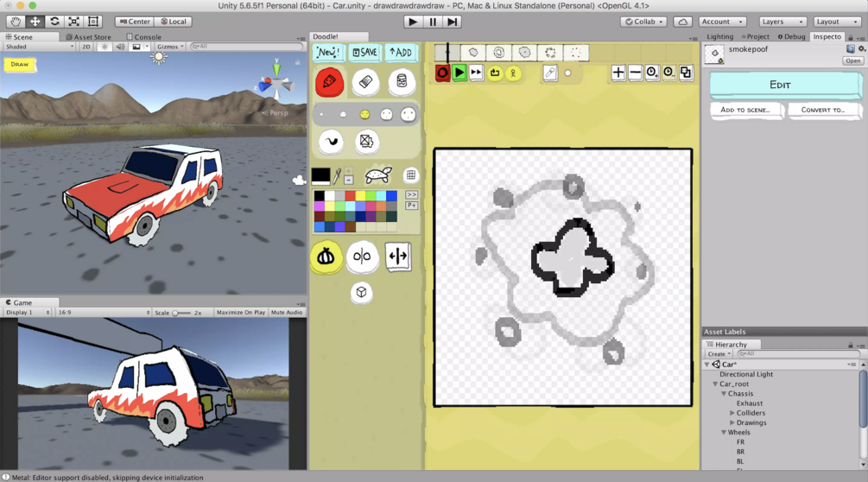Image resolution: width=868 pixels, height=482 pixels.
Task: Select the Rect transform tool
Action: (x=93, y=22)
